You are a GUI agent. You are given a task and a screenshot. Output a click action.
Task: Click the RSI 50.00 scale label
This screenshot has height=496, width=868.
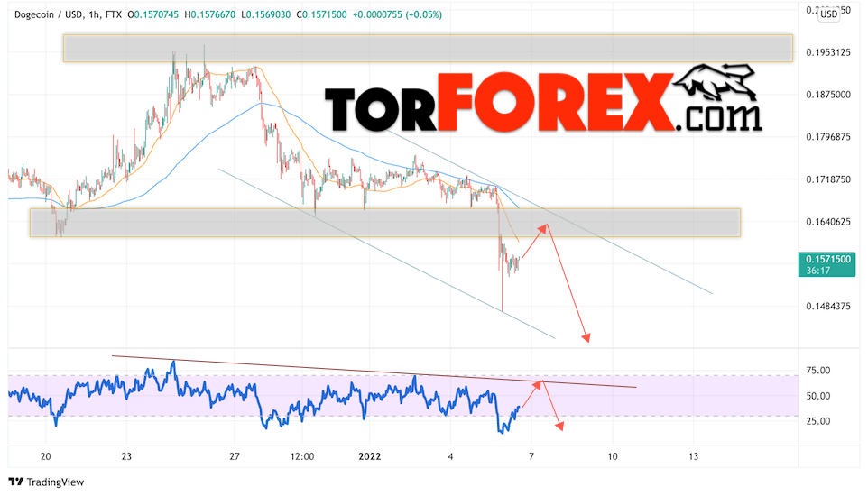pos(818,396)
